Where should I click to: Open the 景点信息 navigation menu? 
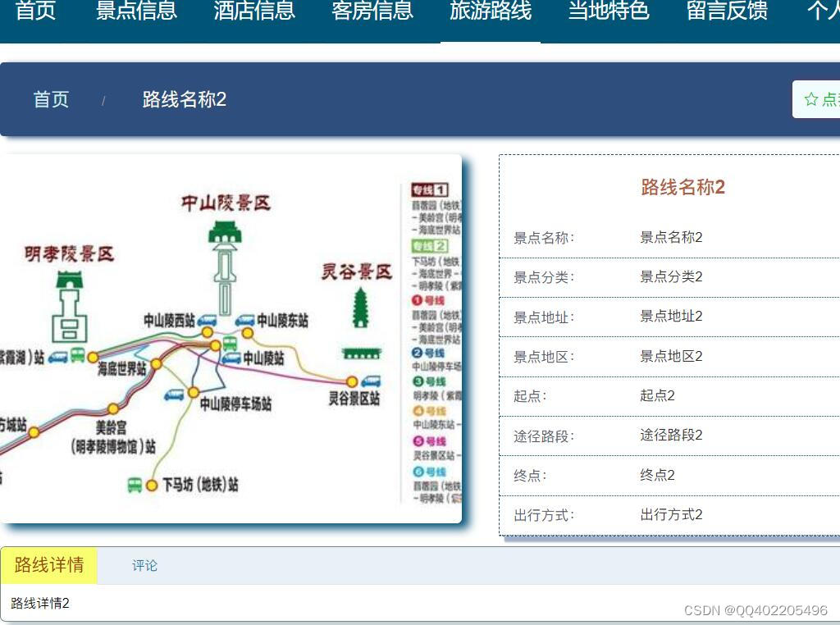coord(137,11)
